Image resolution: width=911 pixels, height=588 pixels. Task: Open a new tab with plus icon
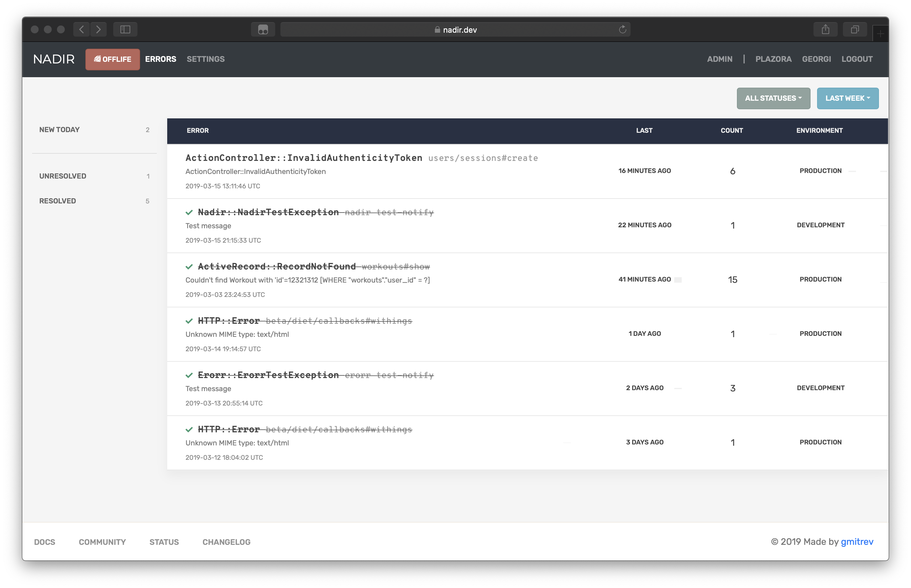tap(880, 34)
